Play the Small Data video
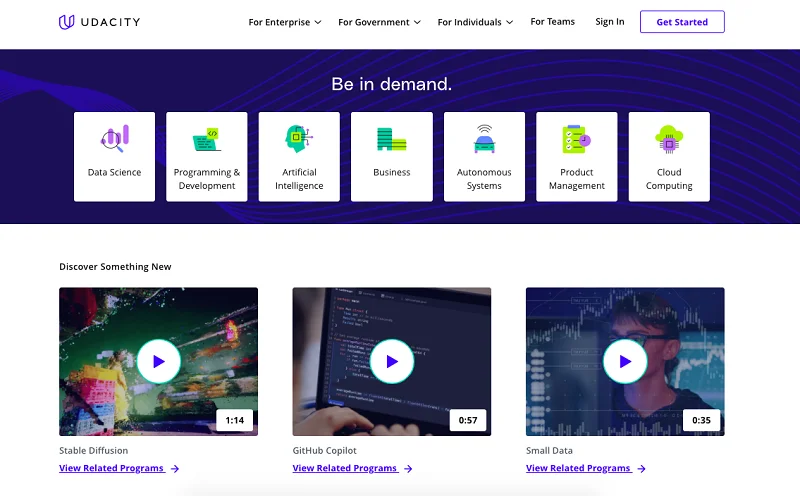800x496 pixels. tap(625, 361)
